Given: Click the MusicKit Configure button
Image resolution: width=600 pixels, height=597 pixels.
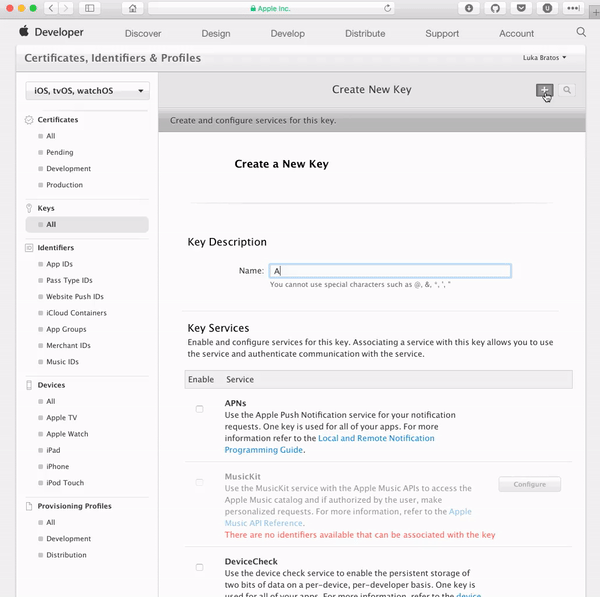Looking at the screenshot, I should (x=530, y=484).
